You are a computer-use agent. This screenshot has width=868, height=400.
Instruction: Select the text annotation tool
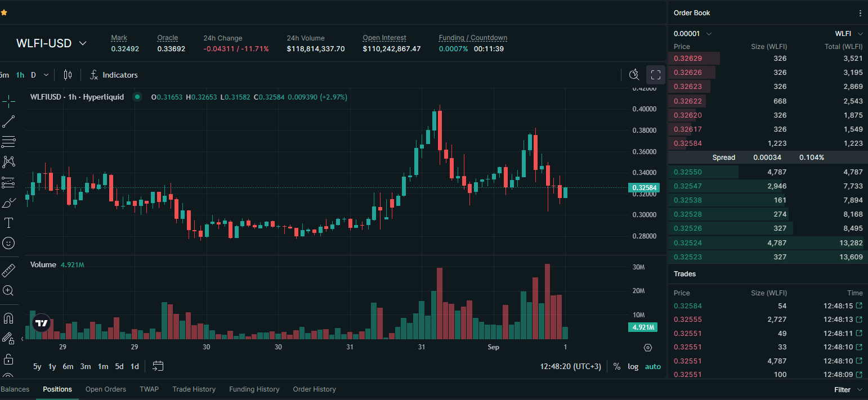(x=8, y=223)
